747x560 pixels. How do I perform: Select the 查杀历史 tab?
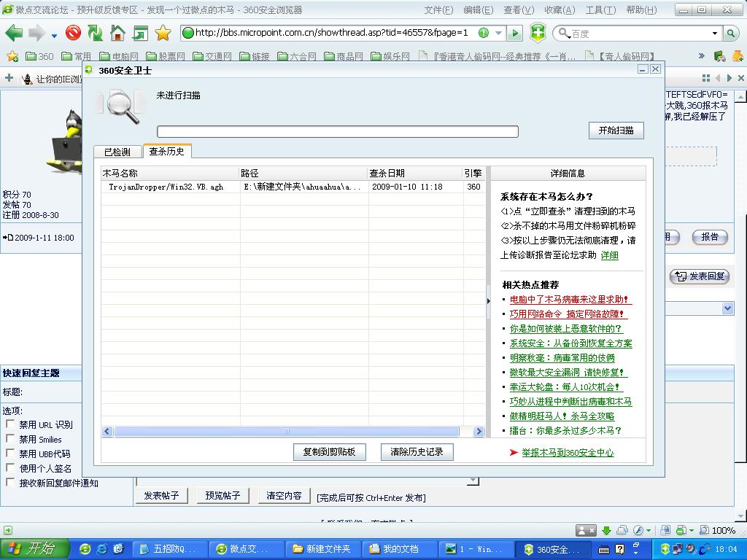(x=167, y=151)
